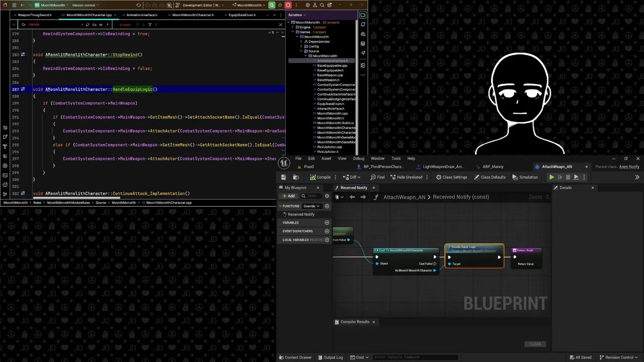Click the My Blueprint search field
The width and height of the screenshot is (644, 362).
pyautogui.click(x=312, y=196)
